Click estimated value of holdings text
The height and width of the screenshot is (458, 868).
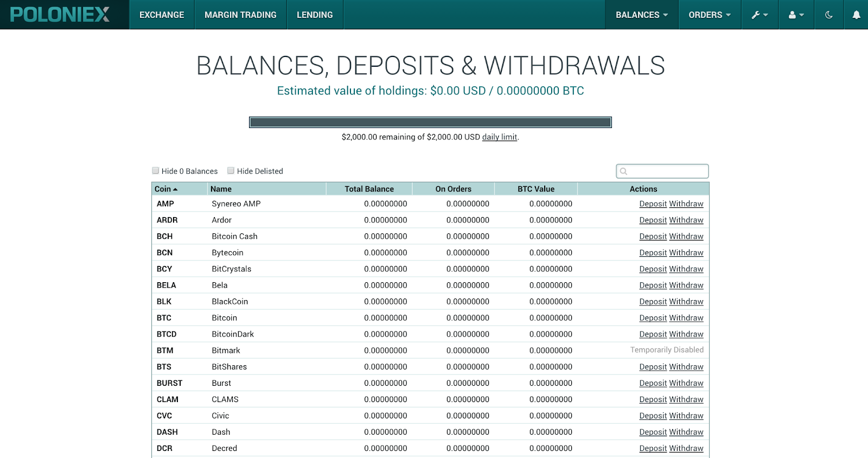point(430,91)
